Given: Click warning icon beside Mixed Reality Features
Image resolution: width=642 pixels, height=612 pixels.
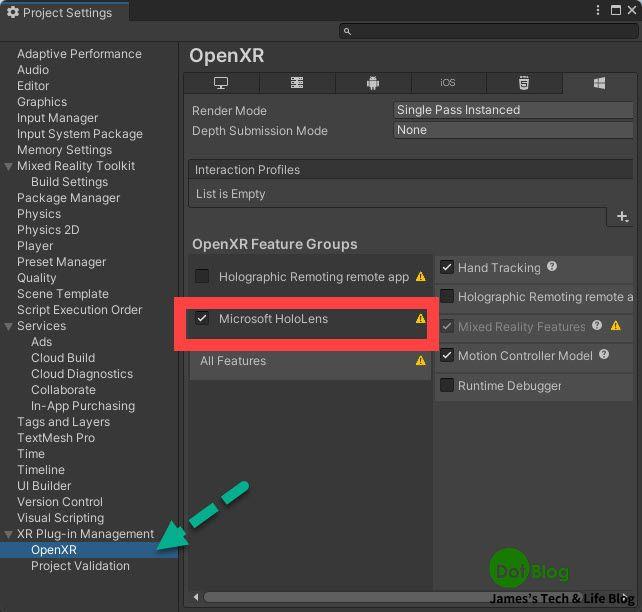Looking at the screenshot, I should click(615, 326).
